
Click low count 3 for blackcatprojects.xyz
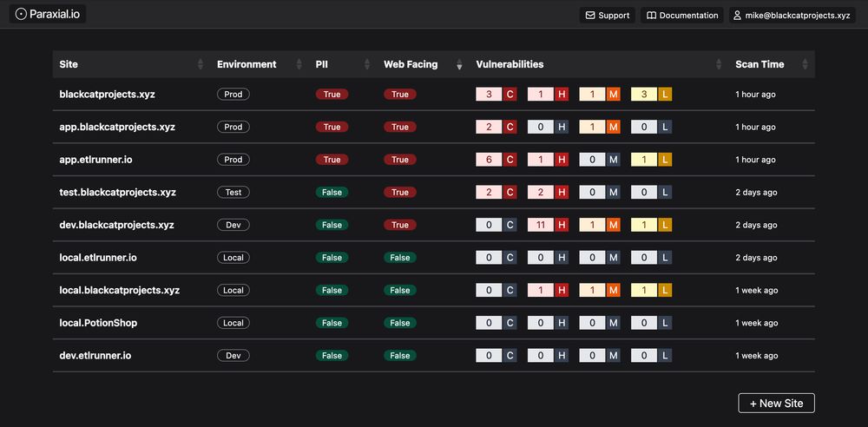point(644,94)
